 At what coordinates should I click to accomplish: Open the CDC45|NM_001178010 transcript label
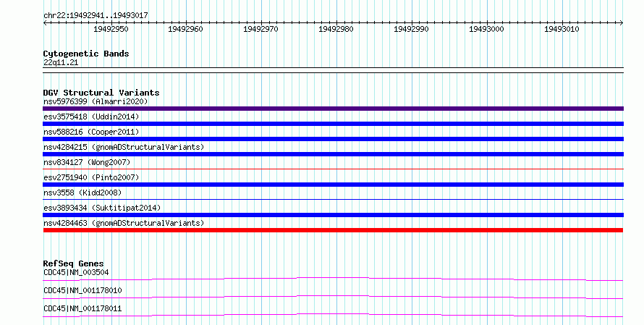82,290
